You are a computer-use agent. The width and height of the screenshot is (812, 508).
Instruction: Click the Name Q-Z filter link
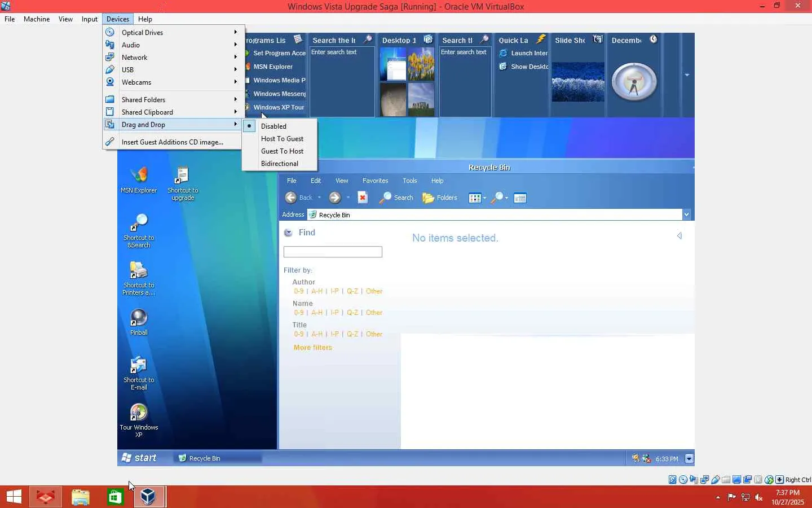point(352,313)
